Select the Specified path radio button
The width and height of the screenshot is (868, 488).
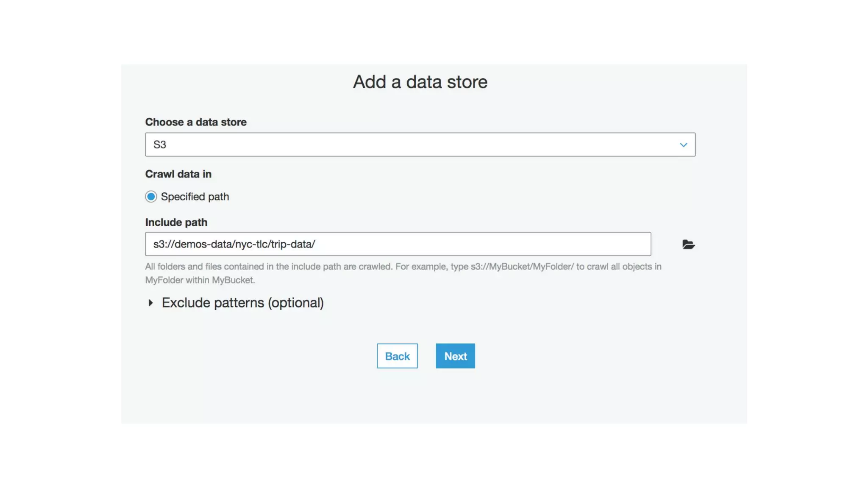(151, 197)
